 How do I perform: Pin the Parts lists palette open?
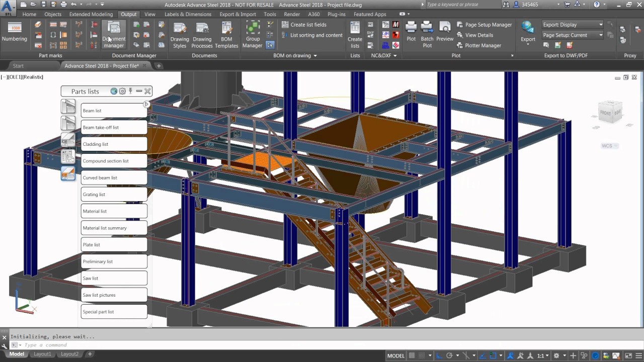(x=130, y=91)
